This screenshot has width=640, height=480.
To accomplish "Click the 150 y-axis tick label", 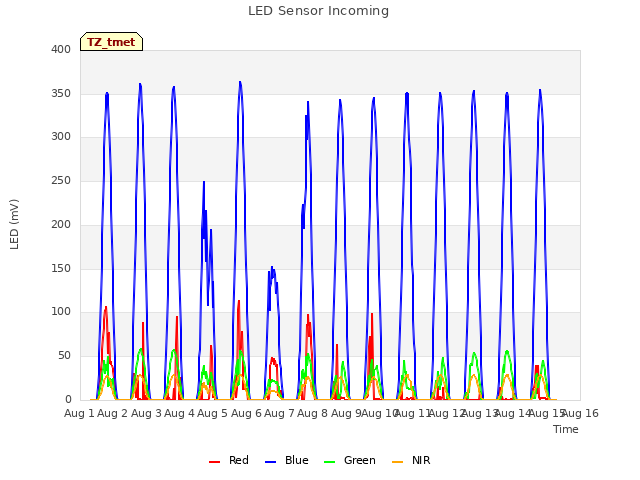I will (61, 268).
